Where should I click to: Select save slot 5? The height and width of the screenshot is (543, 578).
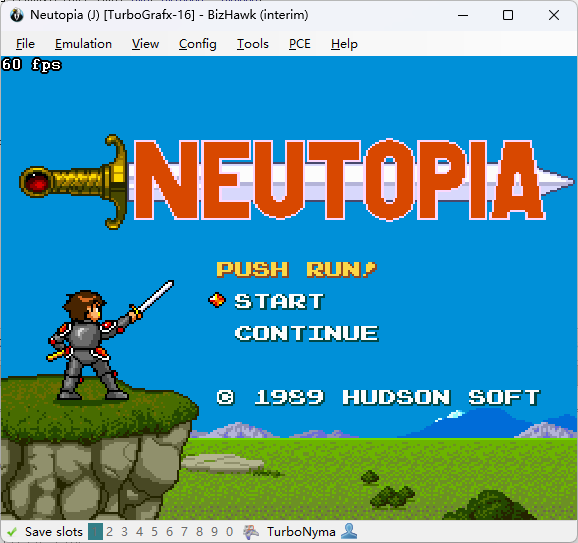coord(154,532)
